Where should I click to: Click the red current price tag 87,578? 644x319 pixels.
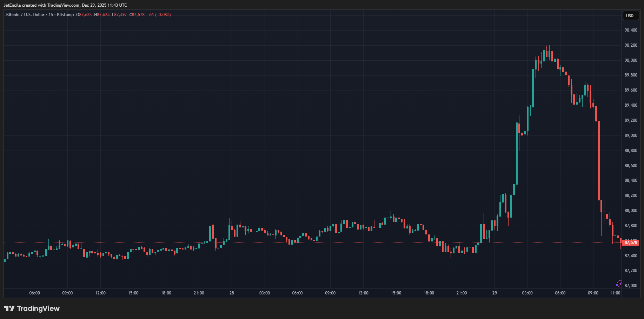pyautogui.click(x=630, y=242)
